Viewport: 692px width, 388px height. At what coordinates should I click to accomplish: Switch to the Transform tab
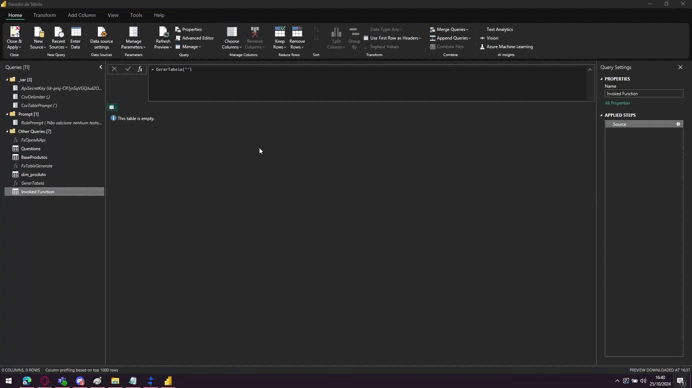pos(45,15)
